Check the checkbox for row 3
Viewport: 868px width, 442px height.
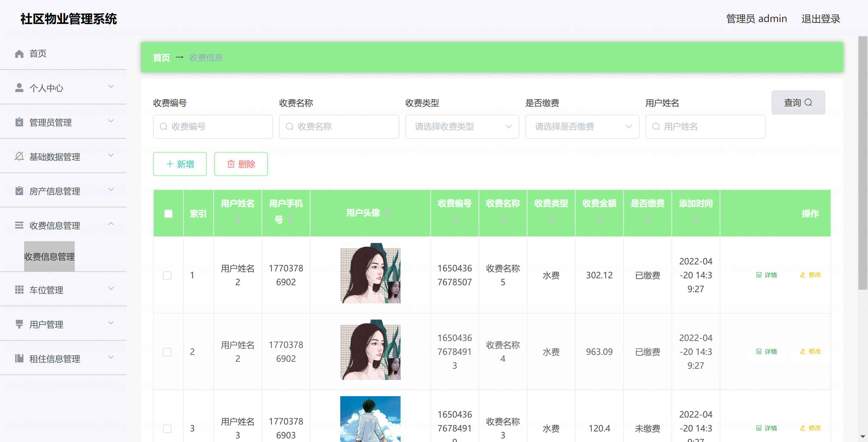[x=167, y=428]
